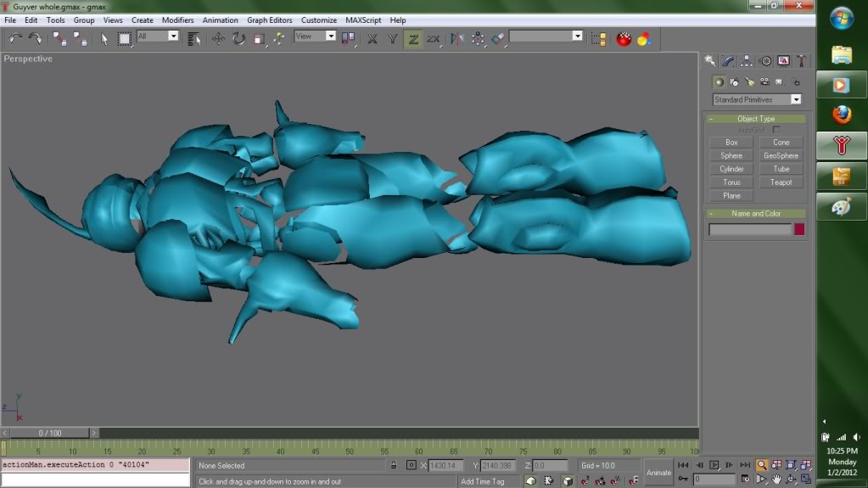Screen dimensions: 868x488
Task: Select the Pan hand tool
Action: pos(776,480)
